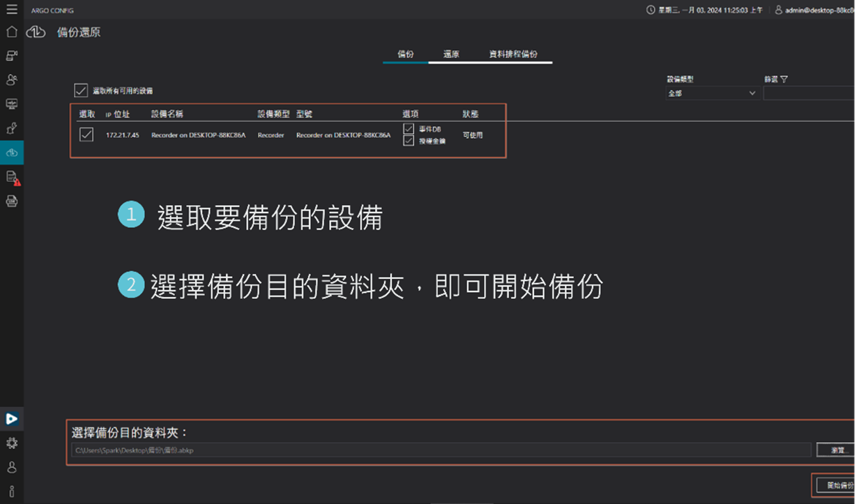The width and height of the screenshot is (859, 504).
Task: Toggle the select all available devices checkbox
Action: click(x=81, y=91)
